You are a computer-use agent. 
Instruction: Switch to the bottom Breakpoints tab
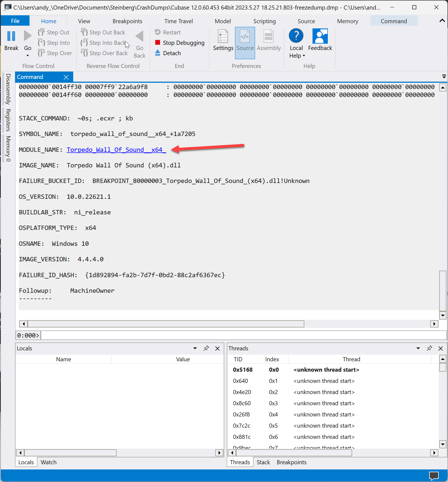coord(291,462)
